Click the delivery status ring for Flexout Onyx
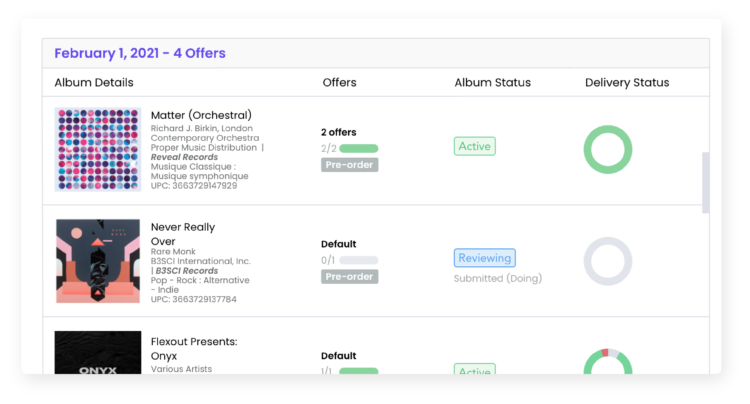Image resolution: width=750 pixels, height=404 pixels. tap(607, 361)
